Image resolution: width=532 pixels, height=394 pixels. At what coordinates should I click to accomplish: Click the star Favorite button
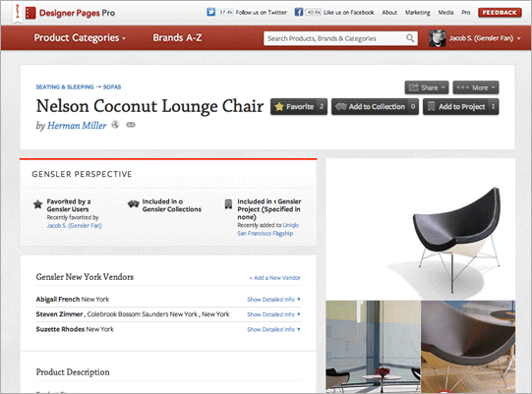coord(299,106)
